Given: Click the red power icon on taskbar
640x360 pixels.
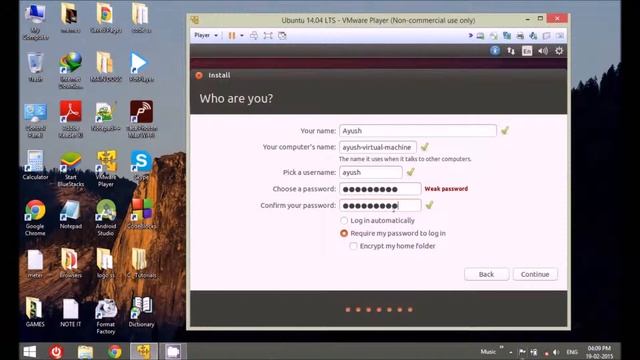Looking at the screenshot, I should [56, 352].
